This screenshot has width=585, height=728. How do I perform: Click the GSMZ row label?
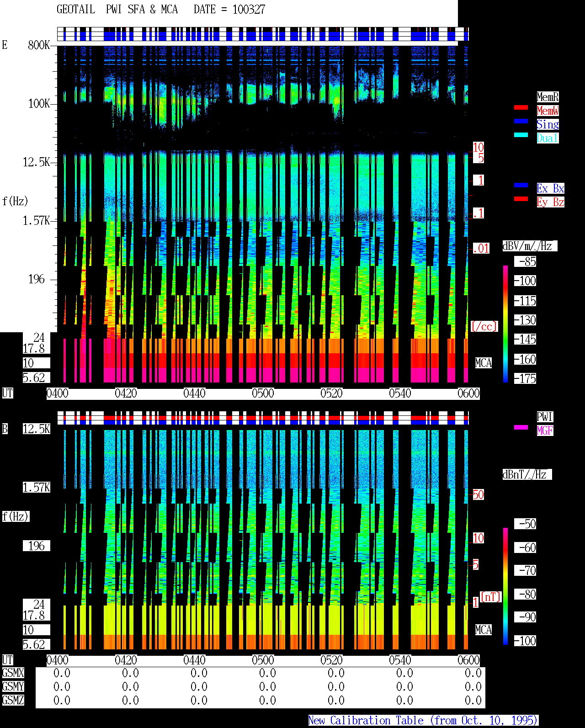click(x=13, y=700)
